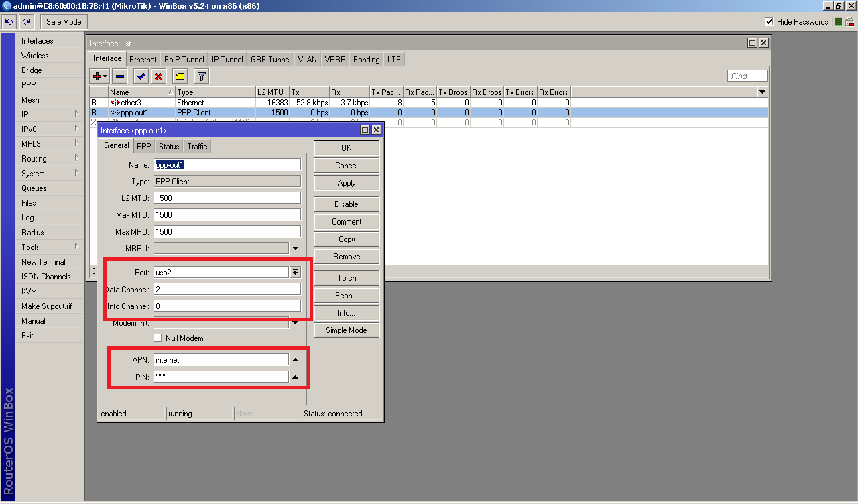Click the Disable button

pyautogui.click(x=346, y=204)
